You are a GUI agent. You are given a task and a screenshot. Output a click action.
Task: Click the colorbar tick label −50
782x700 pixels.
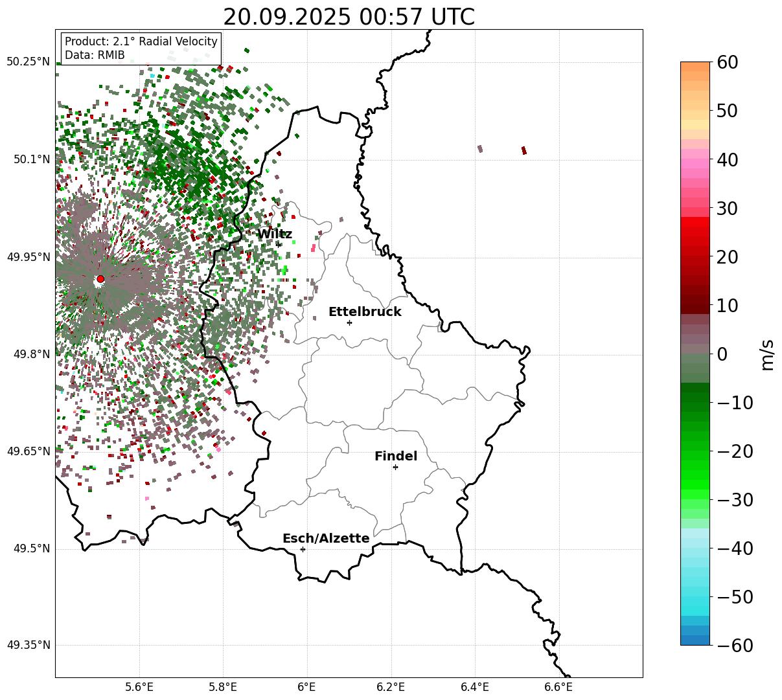pos(735,596)
